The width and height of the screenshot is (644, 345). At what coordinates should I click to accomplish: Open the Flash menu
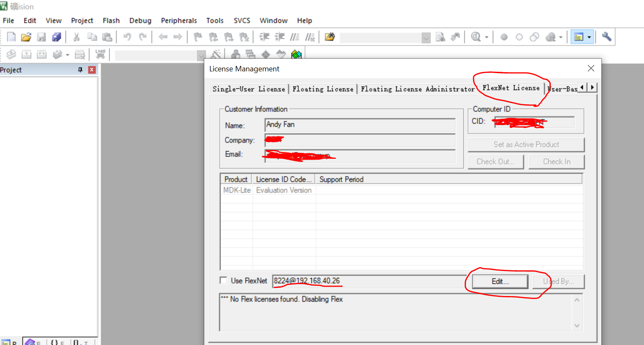click(x=111, y=20)
